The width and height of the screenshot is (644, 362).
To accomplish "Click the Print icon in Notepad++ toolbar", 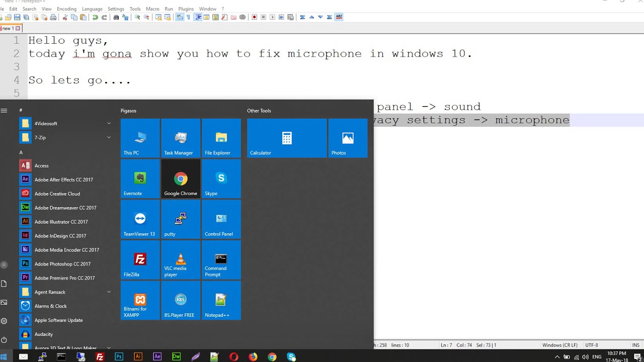I will coord(53,17).
